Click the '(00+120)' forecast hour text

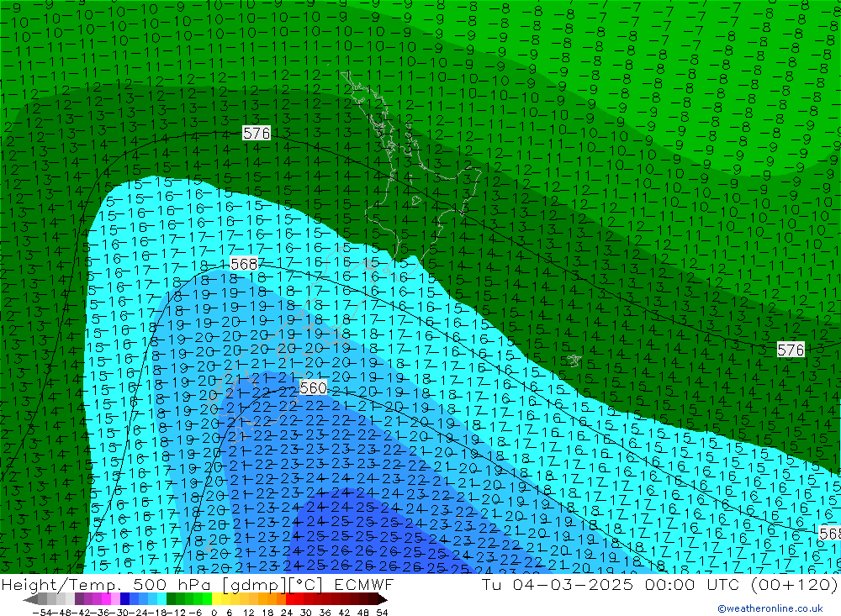[794, 584]
